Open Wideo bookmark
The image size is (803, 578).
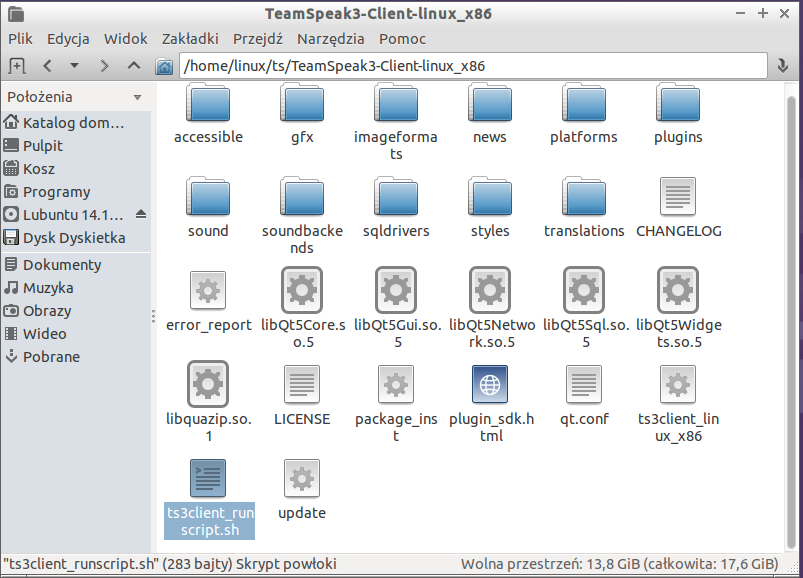coord(76,334)
